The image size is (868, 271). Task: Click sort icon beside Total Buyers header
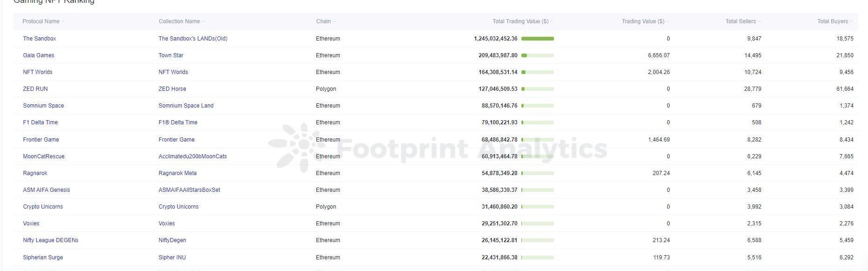coord(851,21)
